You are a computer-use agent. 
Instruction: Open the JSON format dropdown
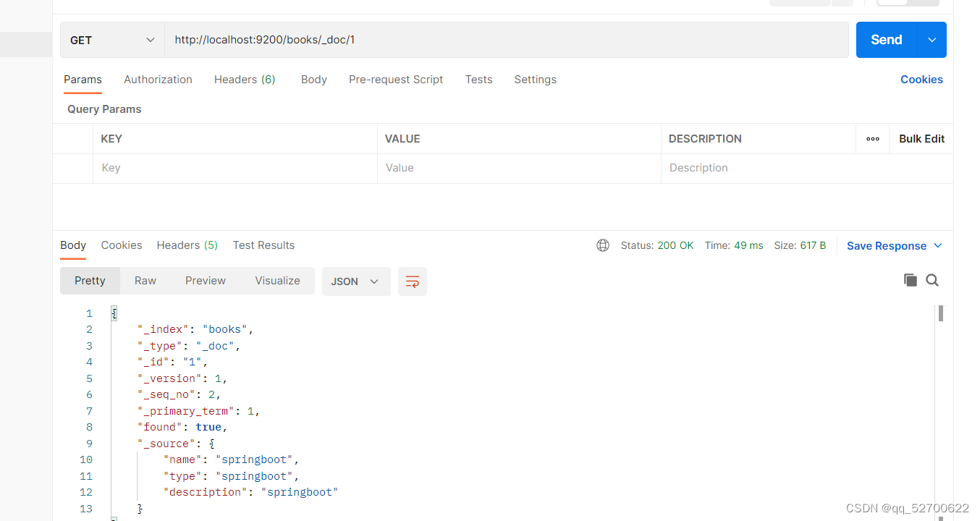tap(356, 281)
